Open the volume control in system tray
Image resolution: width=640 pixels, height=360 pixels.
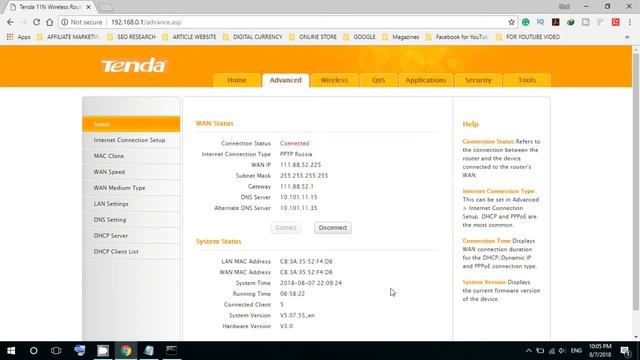click(562, 351)
